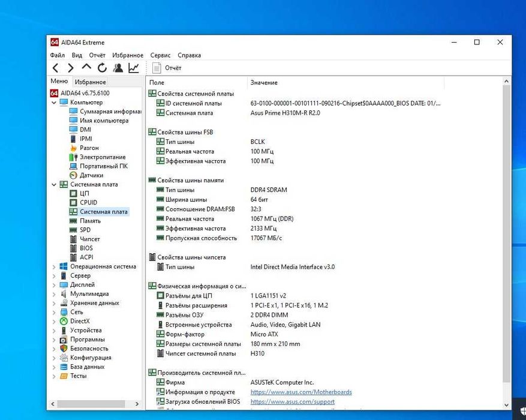Click tree horizontal scrollbar right arrow
This screenshot has width=526, height=420.
[x=137, y=404]
